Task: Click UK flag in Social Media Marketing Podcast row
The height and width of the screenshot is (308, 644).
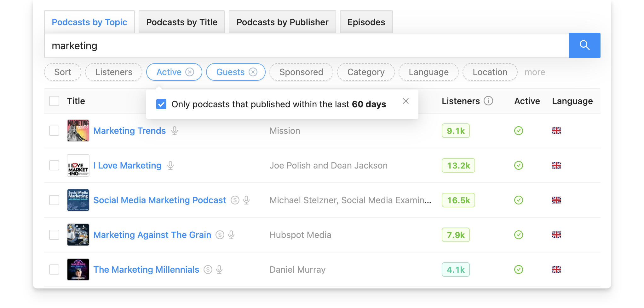Action: [556, 200]
